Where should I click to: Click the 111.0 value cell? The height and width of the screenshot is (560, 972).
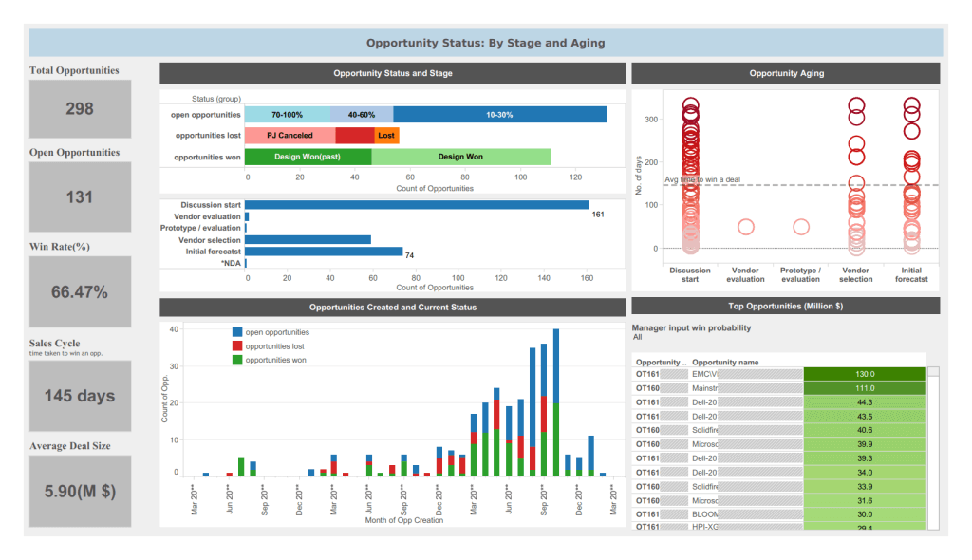pyautogui.click(x=865, y=388)
